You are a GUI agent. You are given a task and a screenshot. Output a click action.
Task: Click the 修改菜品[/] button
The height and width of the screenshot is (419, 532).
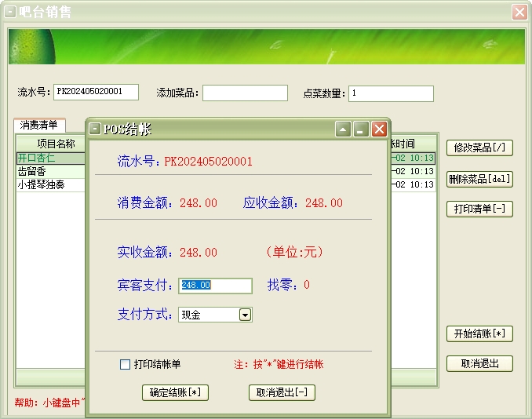point(479,148)
